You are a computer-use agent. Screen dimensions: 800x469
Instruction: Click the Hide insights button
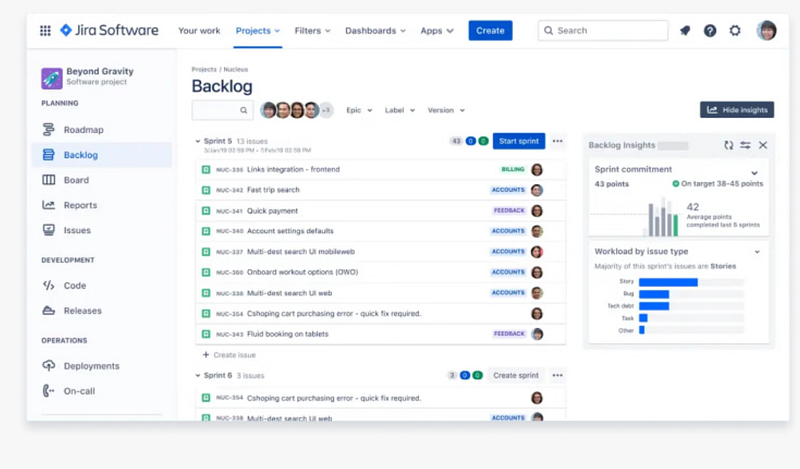(x=737, y=110)
